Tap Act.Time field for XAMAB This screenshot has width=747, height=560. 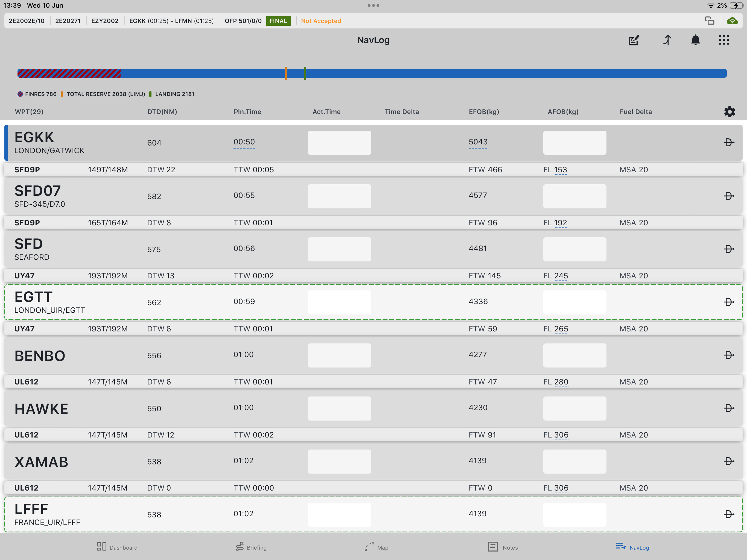pos(339,461)
